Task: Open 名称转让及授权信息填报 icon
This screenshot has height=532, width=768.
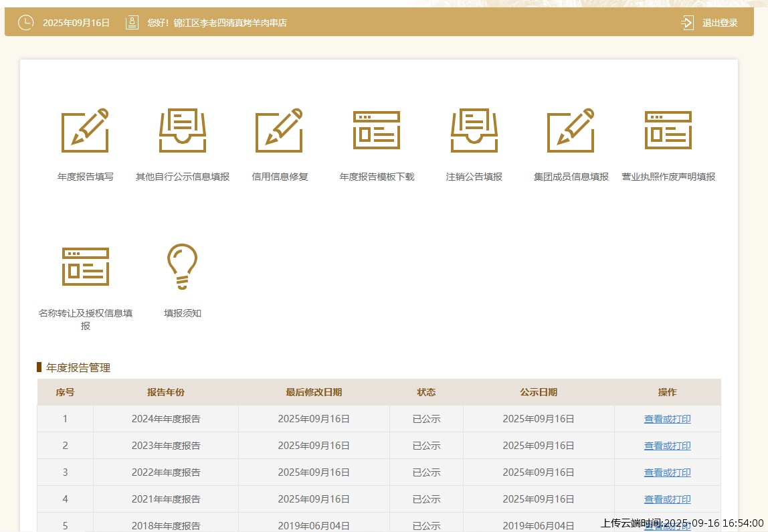Action: [x=85, y=267]
